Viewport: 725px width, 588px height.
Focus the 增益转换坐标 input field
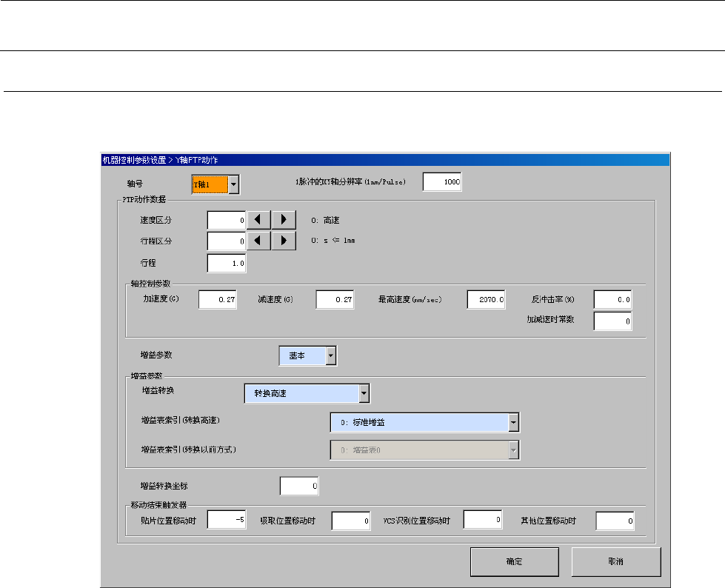click(x=299, y=486)
